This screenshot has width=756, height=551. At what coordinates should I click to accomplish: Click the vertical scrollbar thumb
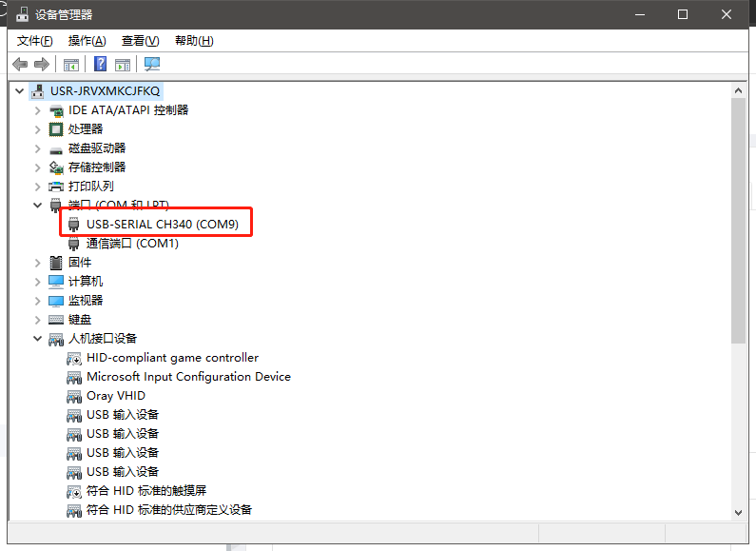[738, 221]
